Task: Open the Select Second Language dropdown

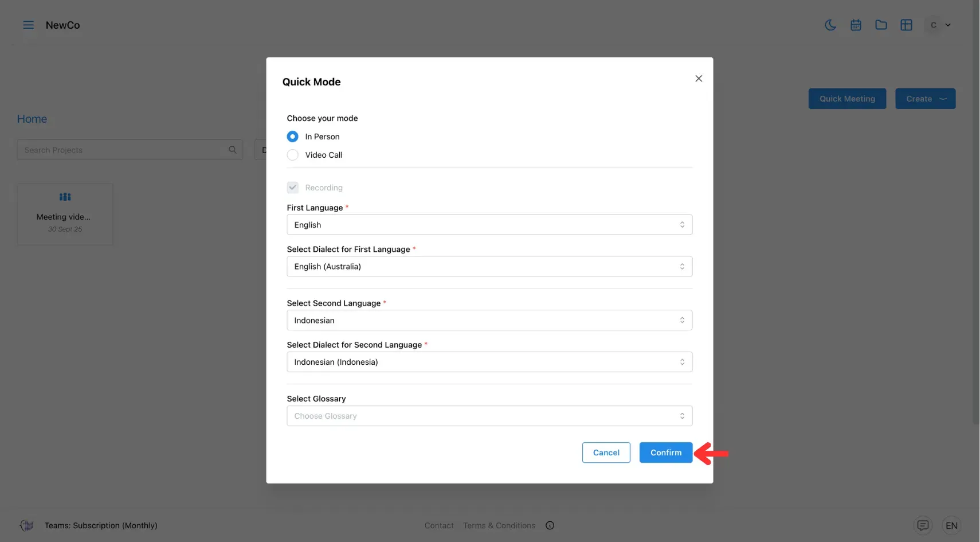Action: tap(489, 320)
